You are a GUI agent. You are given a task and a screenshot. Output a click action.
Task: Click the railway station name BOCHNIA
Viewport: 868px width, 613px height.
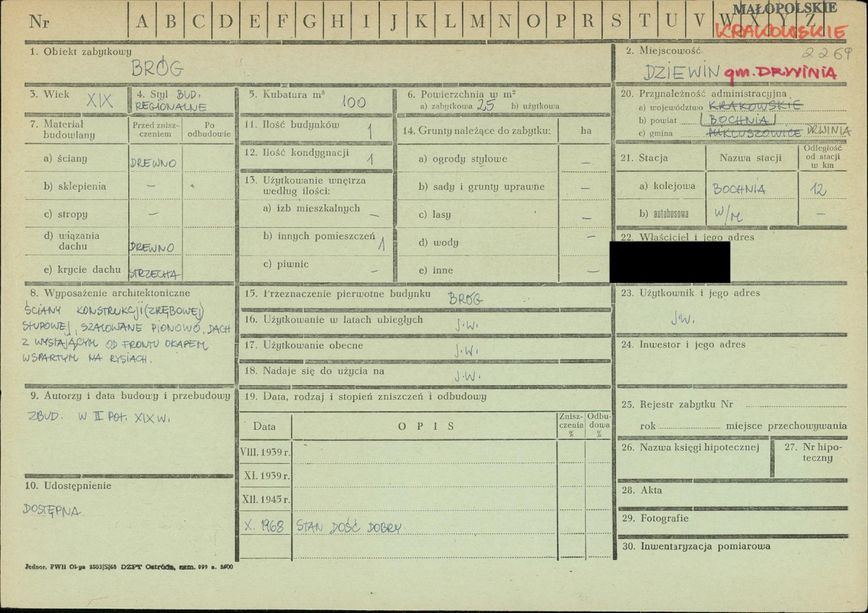coord(738,189)
